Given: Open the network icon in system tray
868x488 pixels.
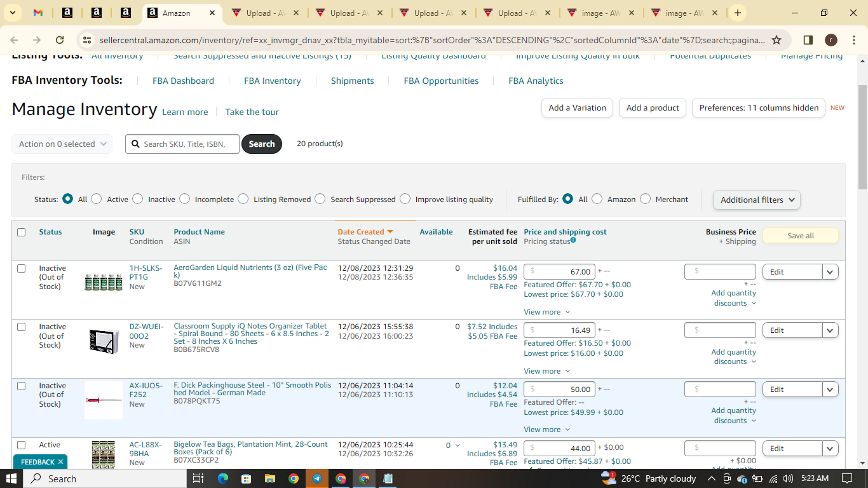Looking at the screenshot, I should coord(773,478).
